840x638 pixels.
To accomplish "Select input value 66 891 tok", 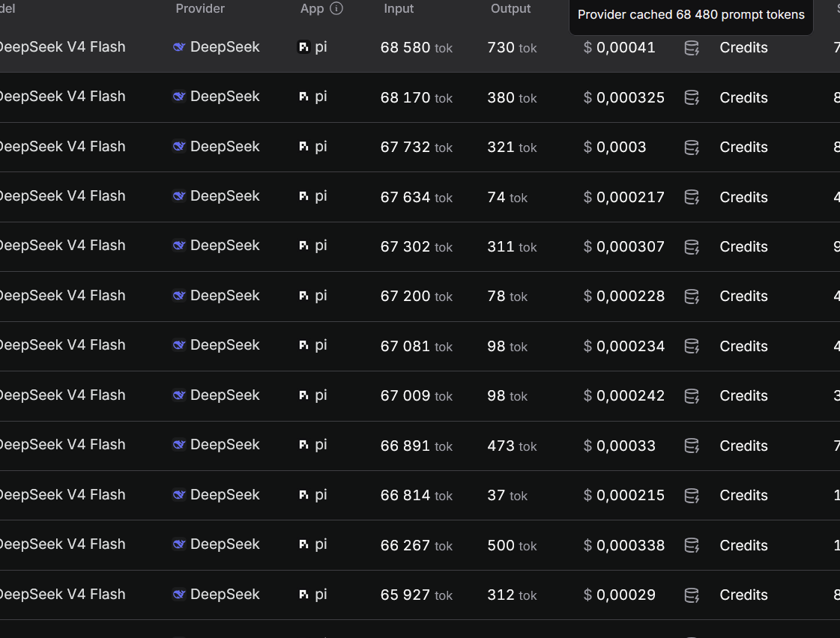I will click(416, 446).
